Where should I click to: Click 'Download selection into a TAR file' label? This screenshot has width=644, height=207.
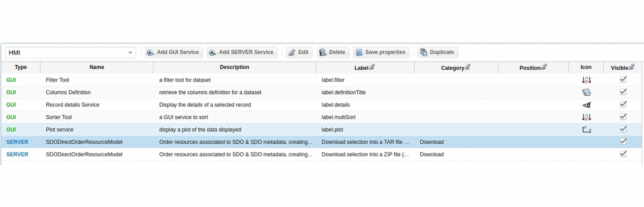tap(366, 142)
